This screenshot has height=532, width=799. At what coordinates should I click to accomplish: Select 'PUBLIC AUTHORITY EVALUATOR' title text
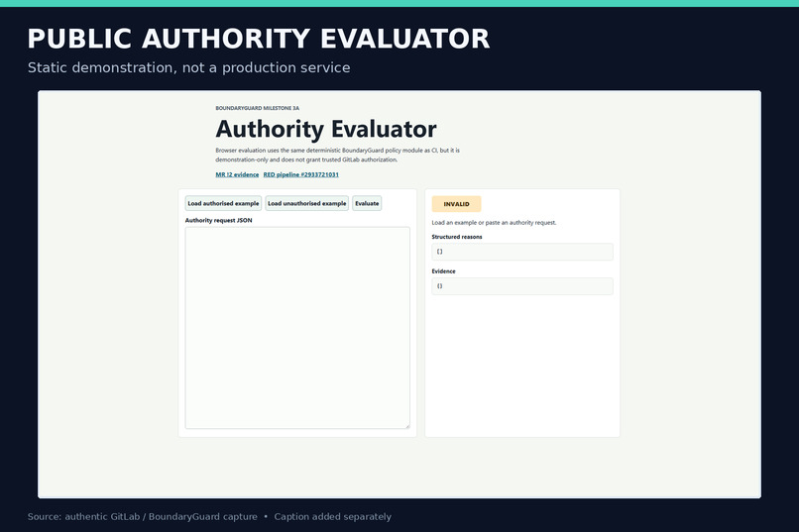click(259, 39)
